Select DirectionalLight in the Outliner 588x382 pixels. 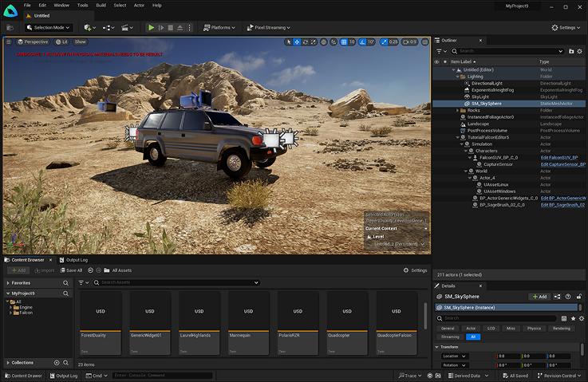487,83
